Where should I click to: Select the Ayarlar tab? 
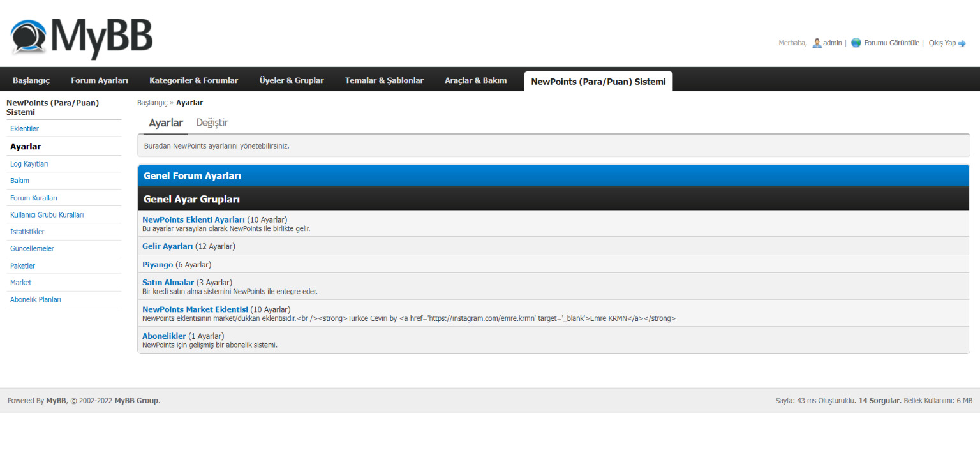pos(166,123)
